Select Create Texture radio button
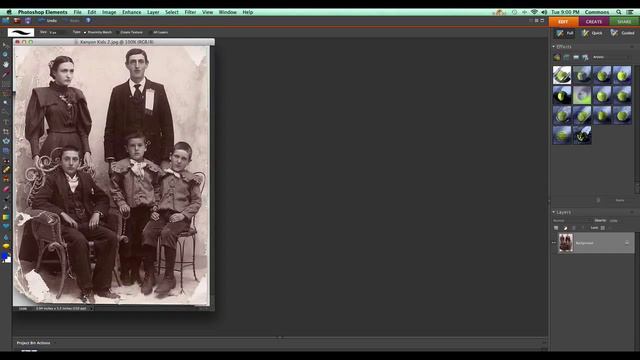The image size is (640, 360). click(x=118, y=32)
